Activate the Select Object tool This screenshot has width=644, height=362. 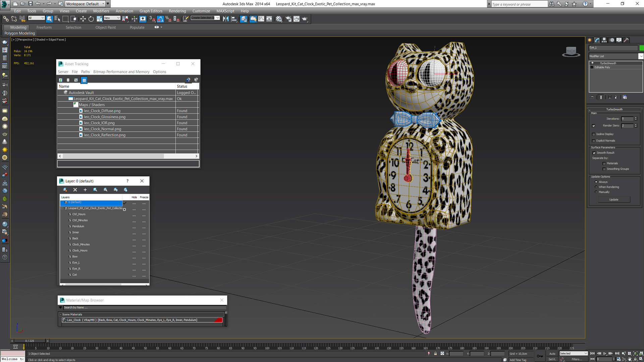pyautogui.click(x=49, y=19)
